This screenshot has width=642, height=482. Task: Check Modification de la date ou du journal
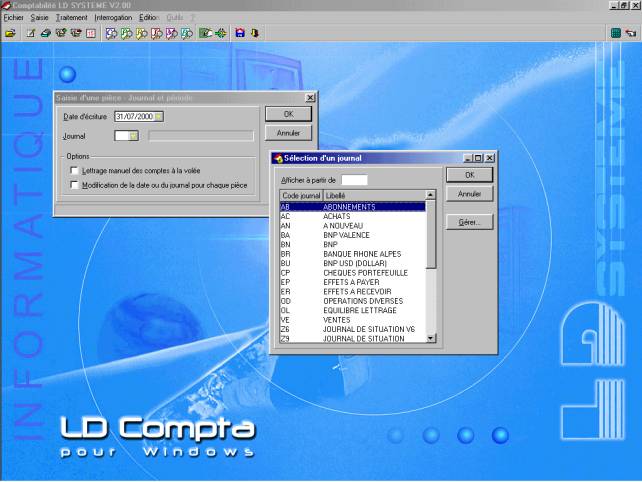(x=74, y=185)
